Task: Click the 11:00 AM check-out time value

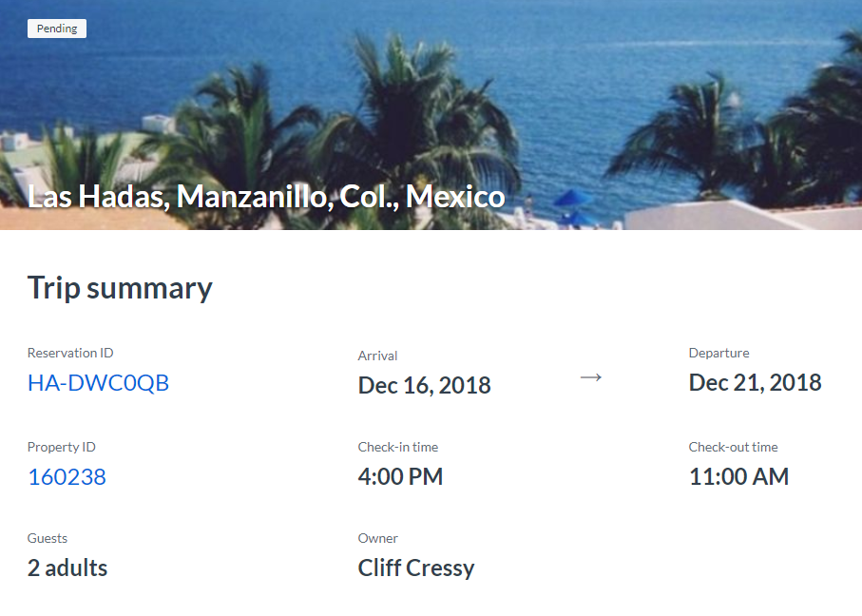Action: tap(738, 477)
